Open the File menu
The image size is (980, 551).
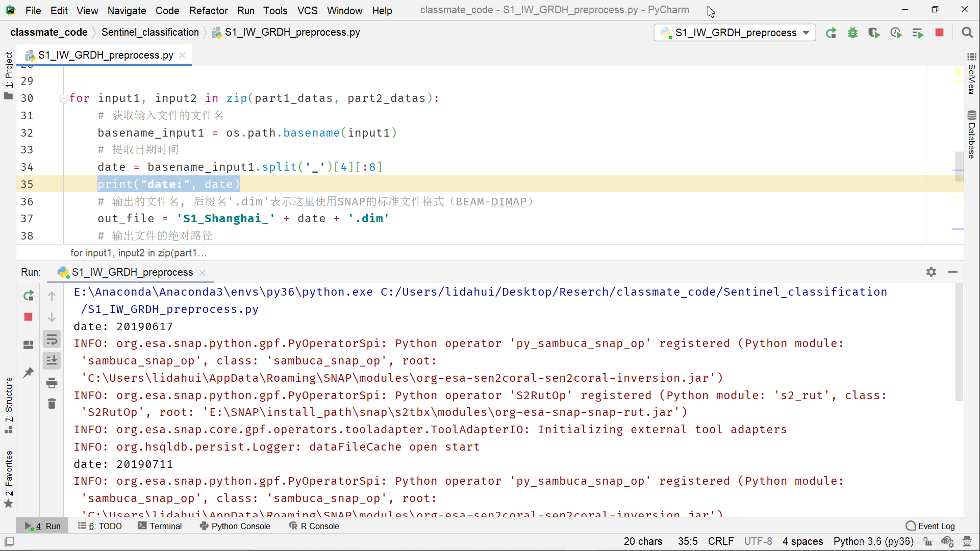(33, 10)
